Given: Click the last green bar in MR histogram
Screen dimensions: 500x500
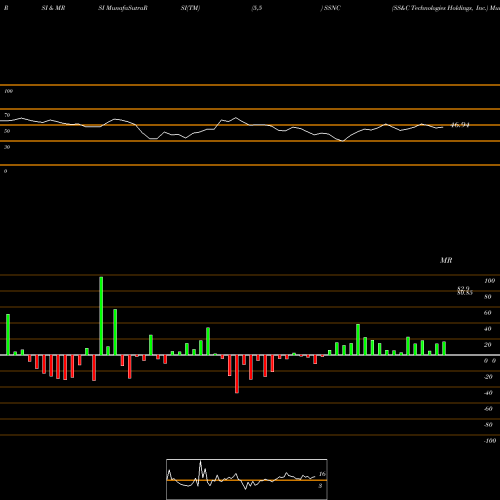Looking at the screenshot, I should pyautogui.click(x=444, y=348).
